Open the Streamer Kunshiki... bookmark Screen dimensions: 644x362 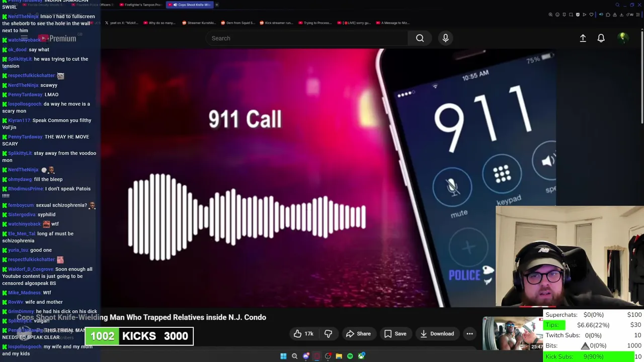pos(199,23)
